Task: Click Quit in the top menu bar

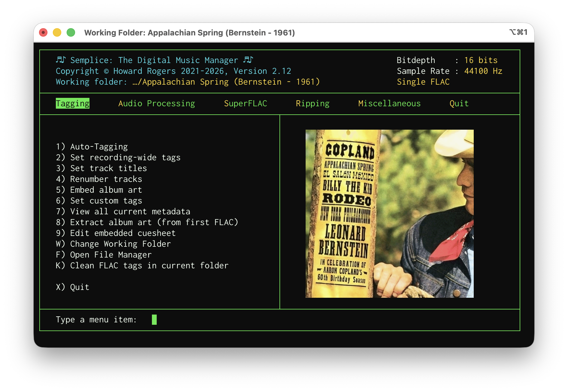Action: point(459,104)
